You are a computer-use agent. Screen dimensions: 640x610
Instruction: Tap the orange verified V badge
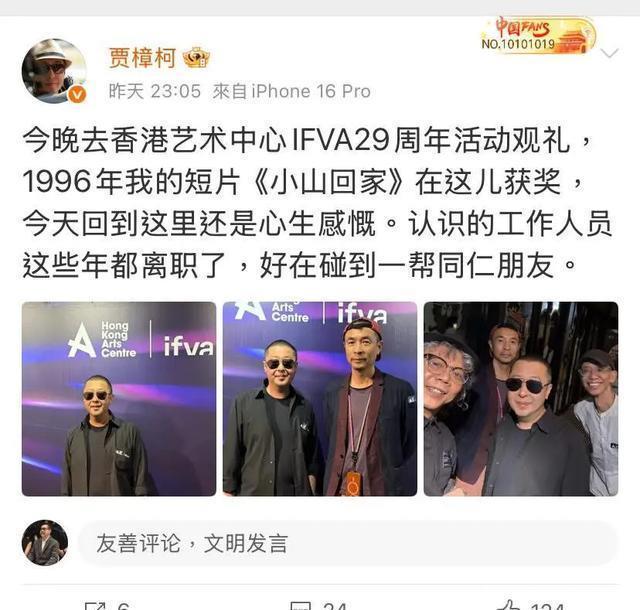pyautogui.click(x=77, y=95)
